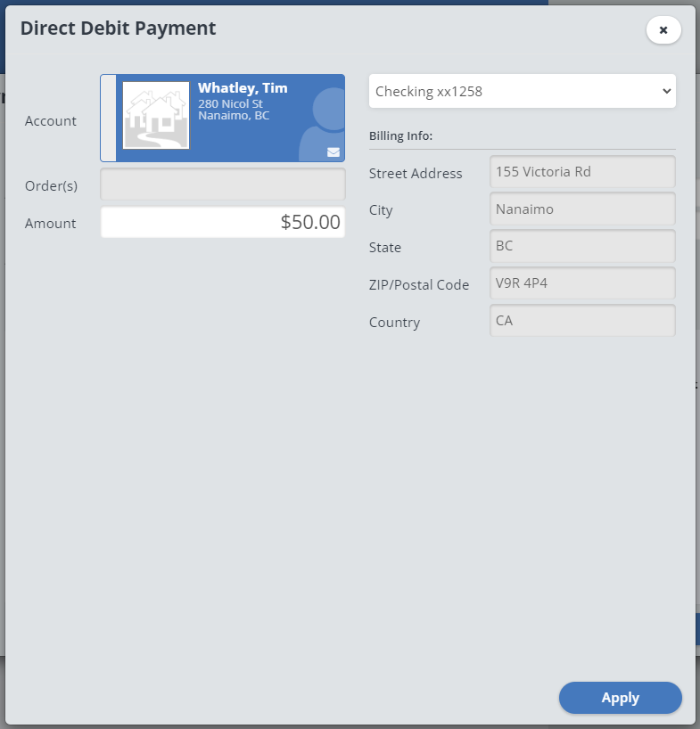Click the Street Address field

582,172
